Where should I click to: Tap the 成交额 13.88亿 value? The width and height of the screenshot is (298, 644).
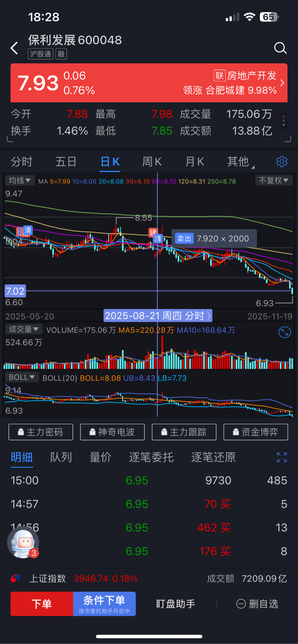[252, 131]
